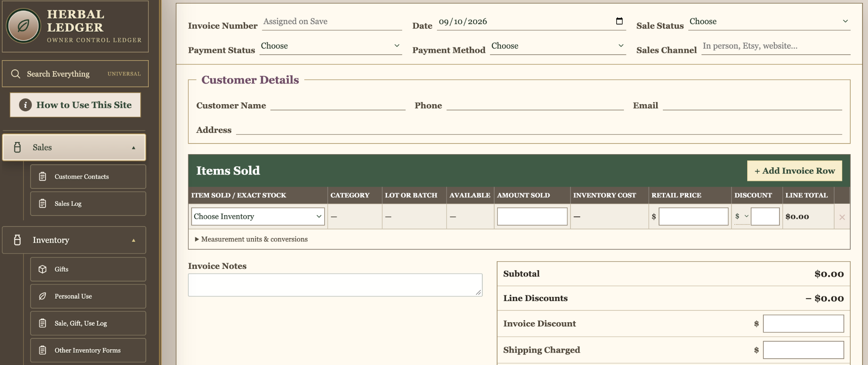The image size is (868, 365).
Task: Click the Gifts box icon
Action: pos(42,269)
